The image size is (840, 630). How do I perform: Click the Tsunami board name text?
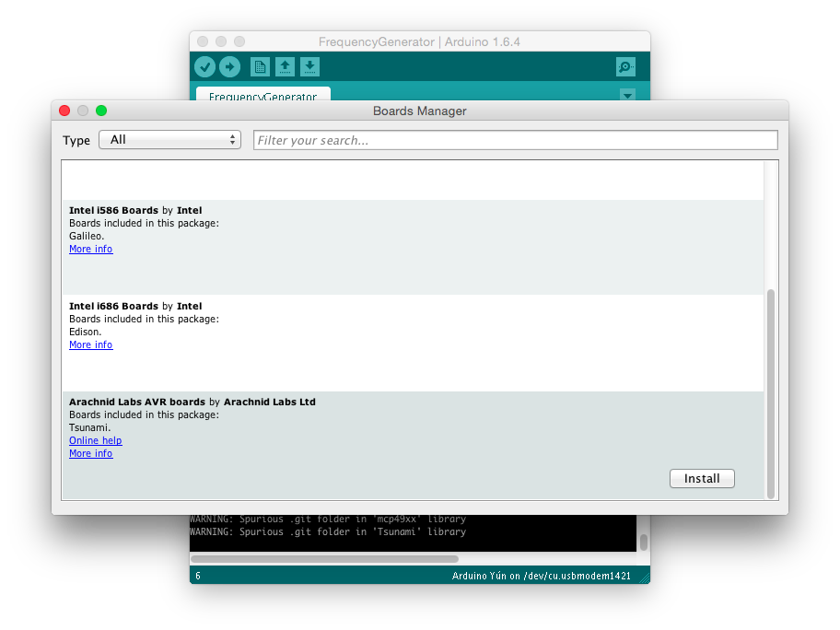[x=90, y=427]
